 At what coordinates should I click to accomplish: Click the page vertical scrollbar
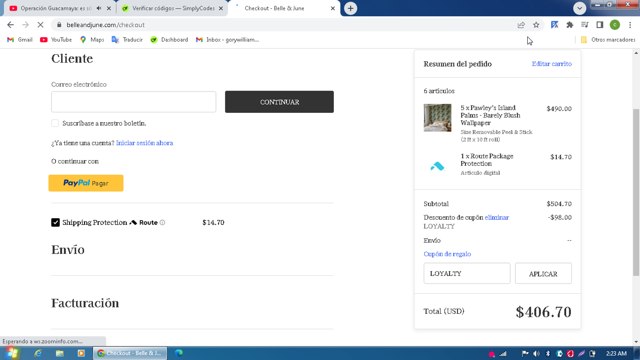click(x=636, y=192)
